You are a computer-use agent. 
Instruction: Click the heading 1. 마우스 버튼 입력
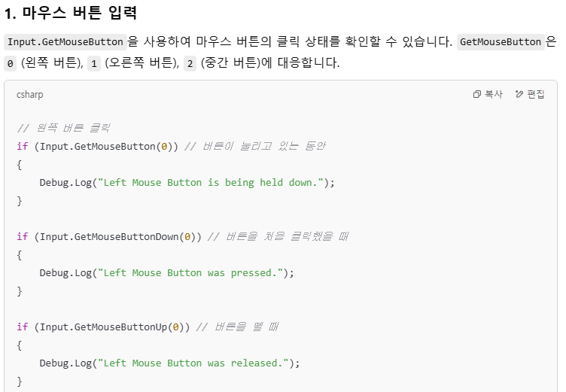tap(71, 13)
